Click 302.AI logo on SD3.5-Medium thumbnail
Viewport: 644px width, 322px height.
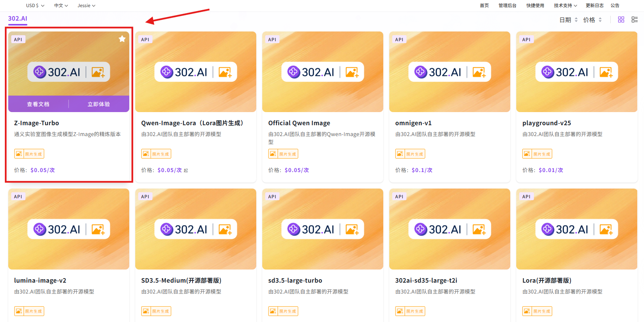coord(184,229)
